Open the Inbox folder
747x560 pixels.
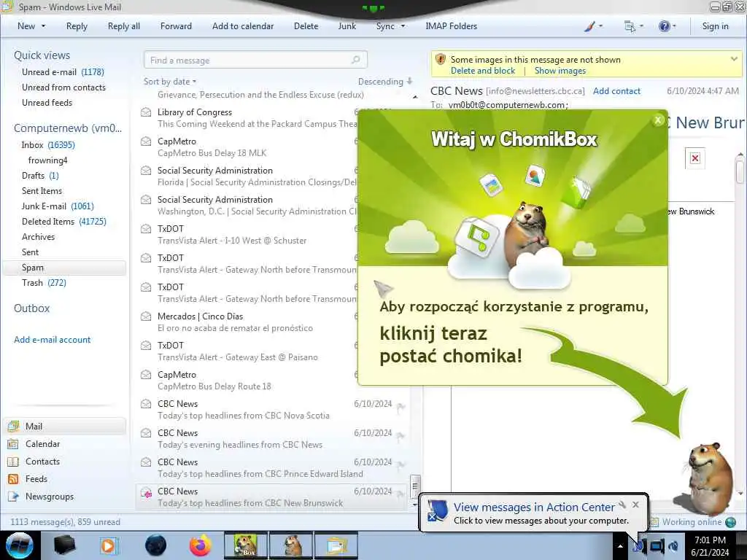48,145
